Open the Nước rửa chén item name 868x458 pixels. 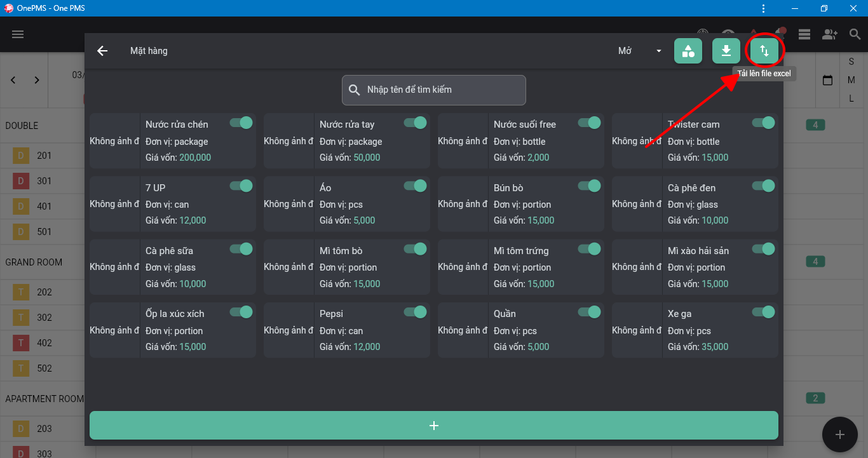[177, 125]
